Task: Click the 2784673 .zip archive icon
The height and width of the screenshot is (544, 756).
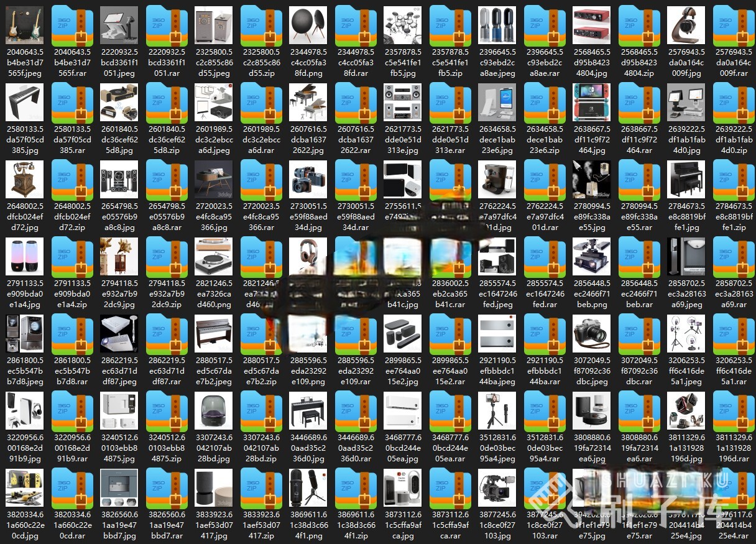Action: (x=734, y=180)
